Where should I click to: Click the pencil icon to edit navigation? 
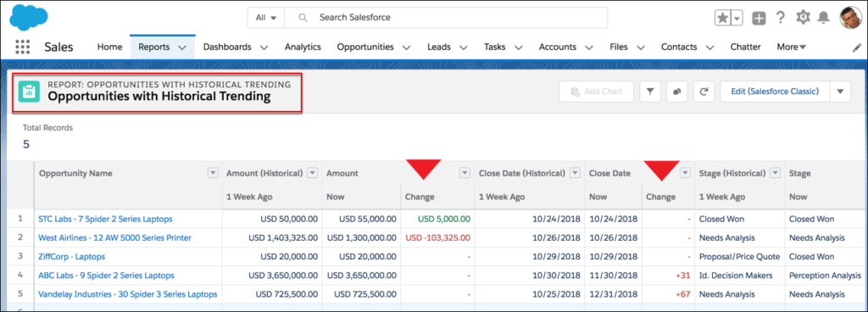pos(856,47)
